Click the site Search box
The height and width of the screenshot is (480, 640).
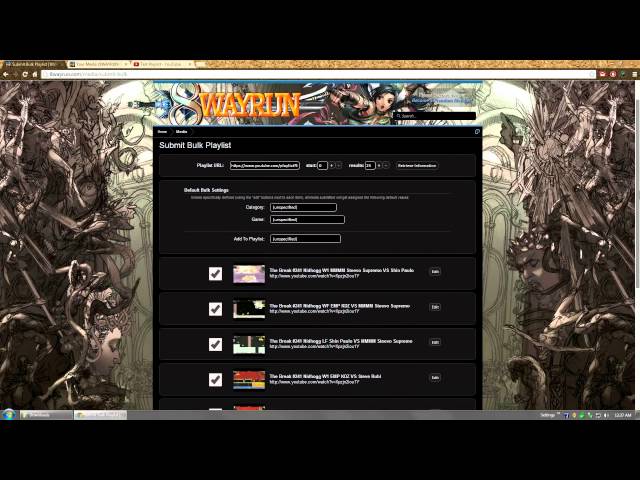(x=435, y=116)
